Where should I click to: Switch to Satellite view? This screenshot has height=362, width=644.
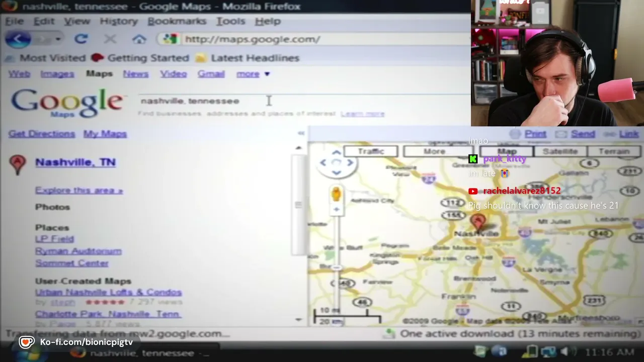click(x=560, y=151)
